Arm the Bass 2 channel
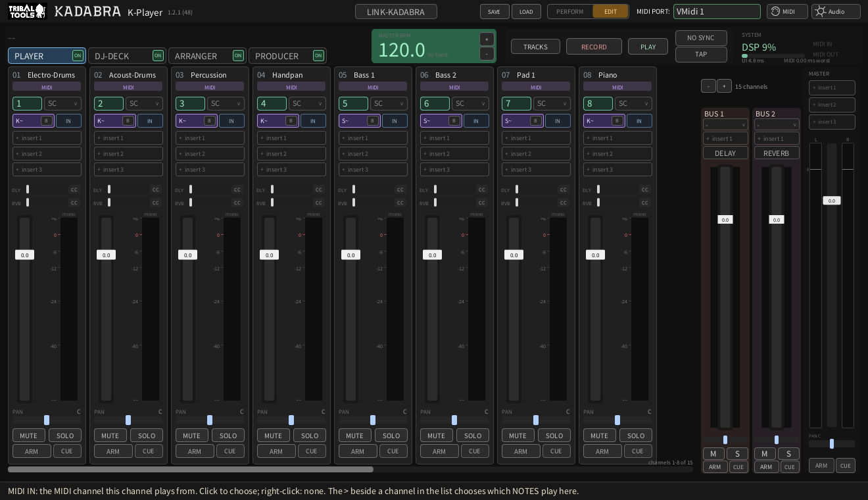The width and height of the screenshot is (868, 500). click(x=439, y=451)
